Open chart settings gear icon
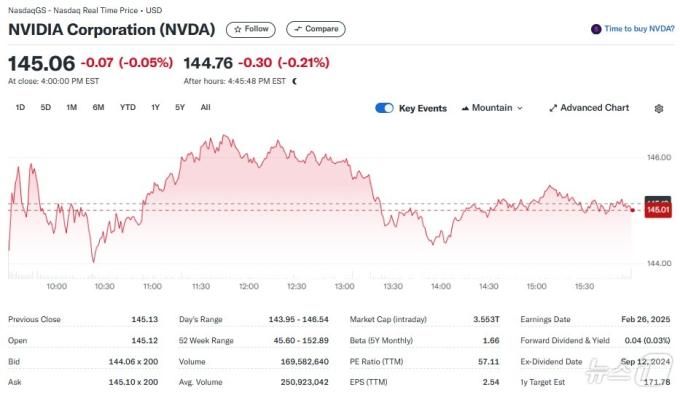680x395 pixels. pos(659,108)
